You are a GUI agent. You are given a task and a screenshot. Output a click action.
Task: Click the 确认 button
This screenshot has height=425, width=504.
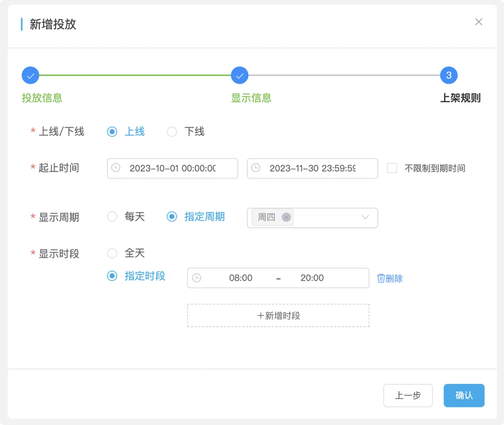click(x=464, y=395)
